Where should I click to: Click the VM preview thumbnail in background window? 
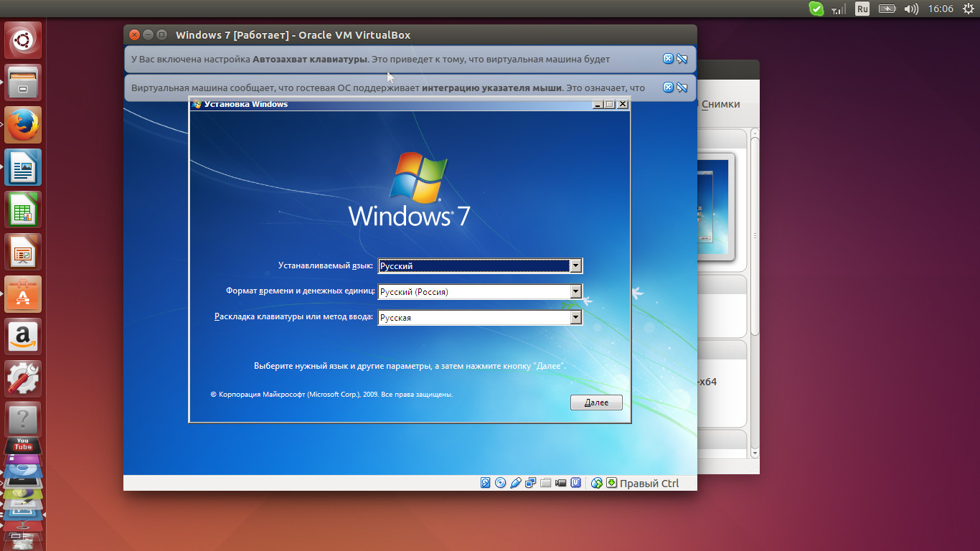pos(715,207)
